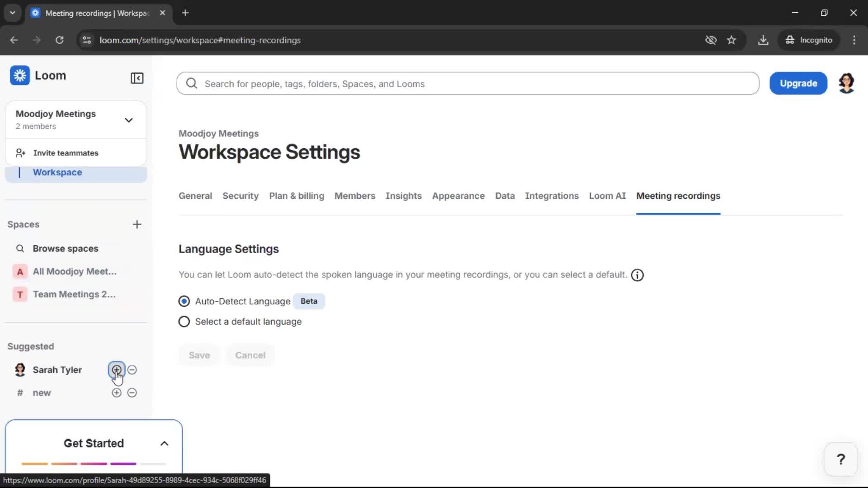Select the Auto-Detect Language option
The height and width of the screenshot is (488, 868).
184,301
